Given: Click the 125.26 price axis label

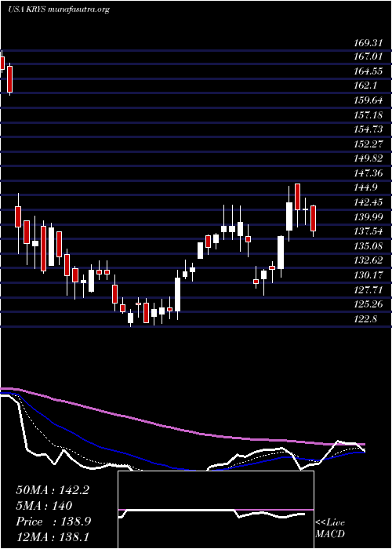Looking at the screenshot, I should (x=368, y=304).
